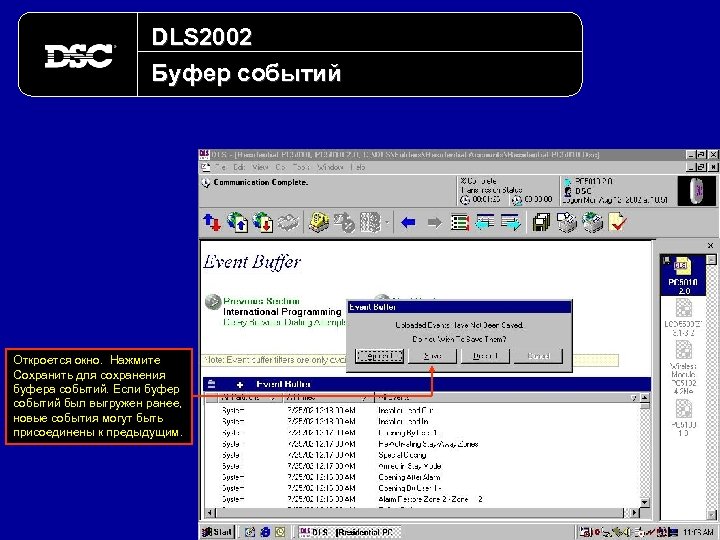Go back with the blue left arrow
Screen dimensions: 720x540
[408, 223]
